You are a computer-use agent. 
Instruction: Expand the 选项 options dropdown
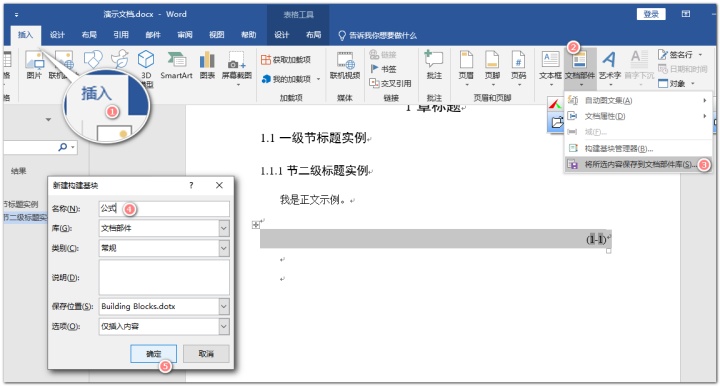[x=224, y=326]
